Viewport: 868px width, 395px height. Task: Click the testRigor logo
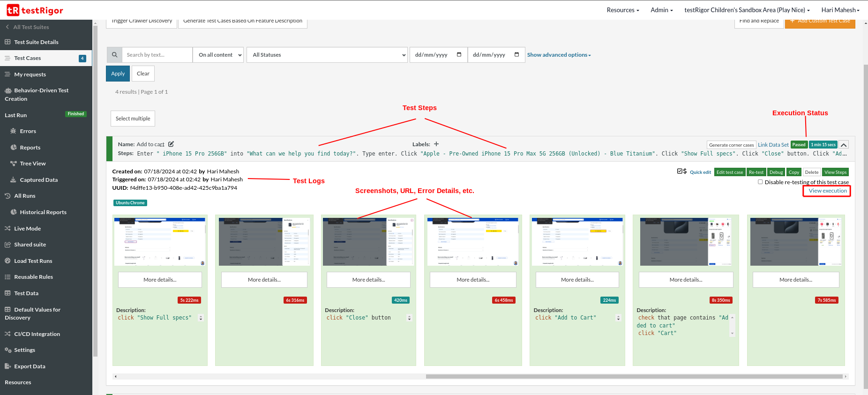click(x=35, y=10)
